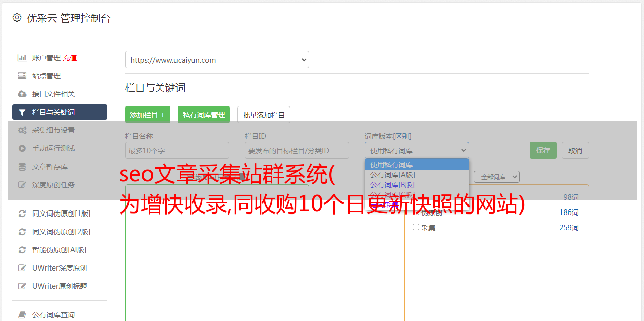
Task: Click the book icon for 公有词库查询
Action: pyautogui.click(x=22, y=315)
